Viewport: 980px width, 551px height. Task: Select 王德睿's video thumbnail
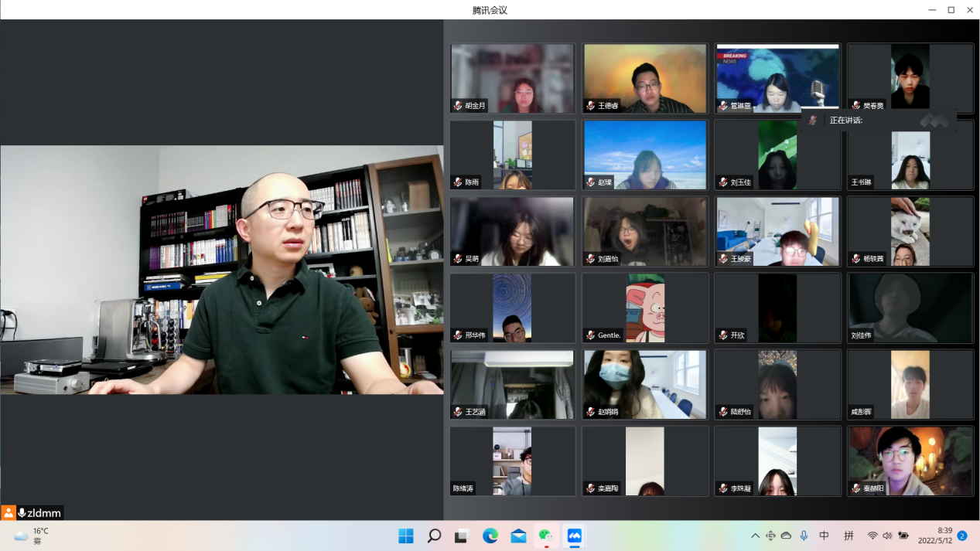coord(645,78)
